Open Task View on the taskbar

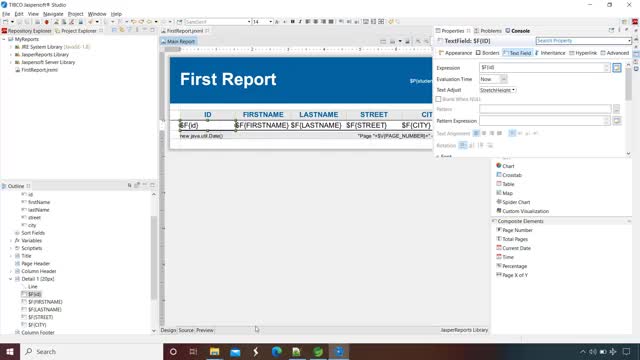click(x=193, y=351)
